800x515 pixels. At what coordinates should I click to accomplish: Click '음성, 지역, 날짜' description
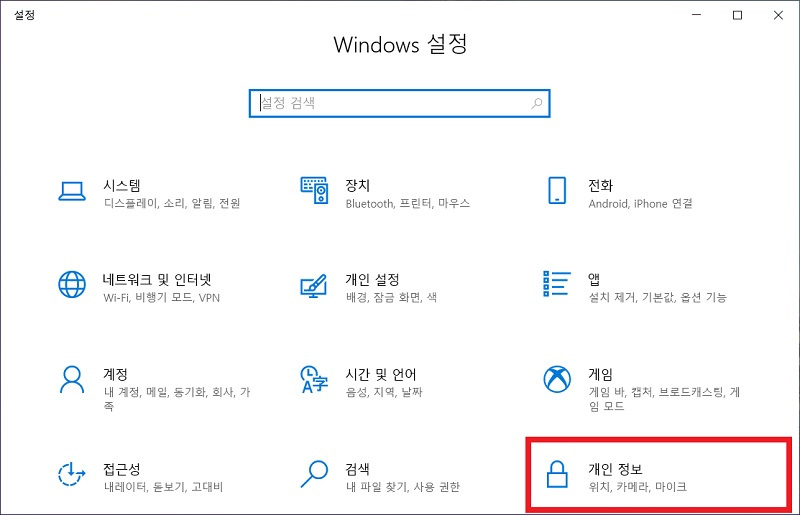point(384,392)
